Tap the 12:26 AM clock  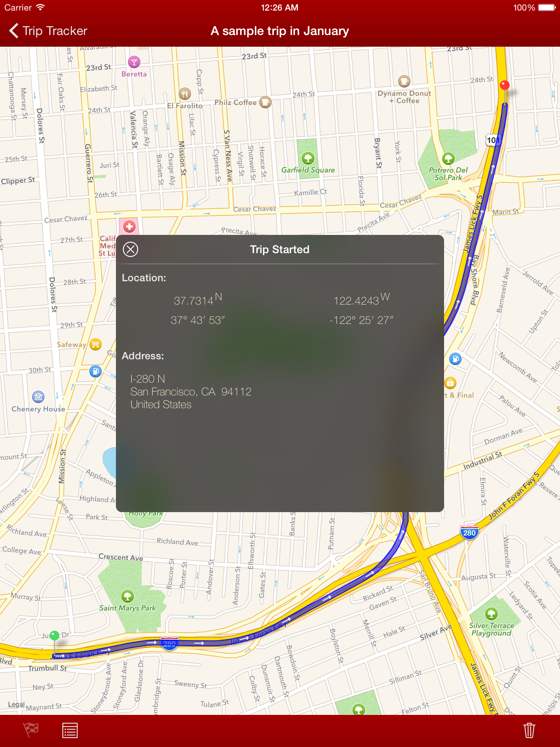click(280, 7)
